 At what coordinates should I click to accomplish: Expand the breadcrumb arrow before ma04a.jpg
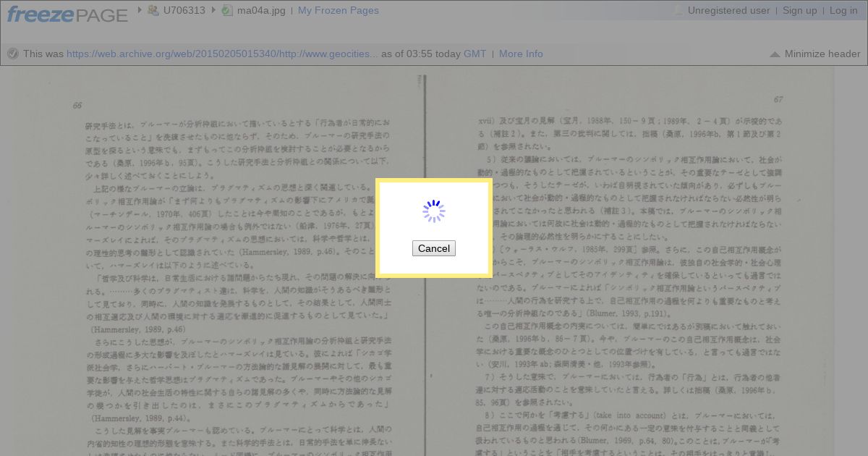click(x=213, y=10)
